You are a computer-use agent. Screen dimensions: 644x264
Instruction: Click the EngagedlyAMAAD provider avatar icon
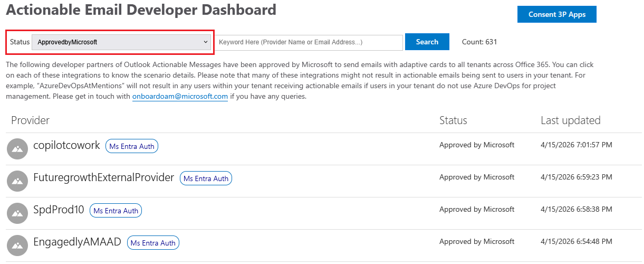(x=17, y=246)
